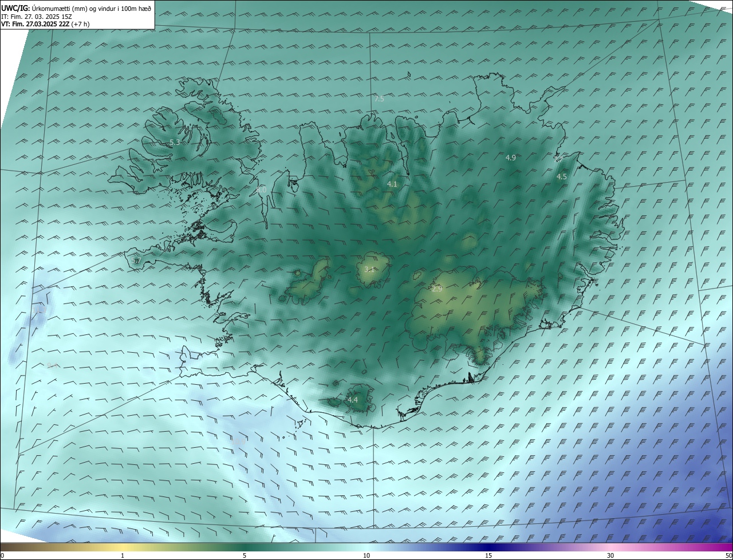The height and width of the screenshot is (560, 733).
Task: Click the 8.0 value in the northwest bay
Action: (261, 190)
